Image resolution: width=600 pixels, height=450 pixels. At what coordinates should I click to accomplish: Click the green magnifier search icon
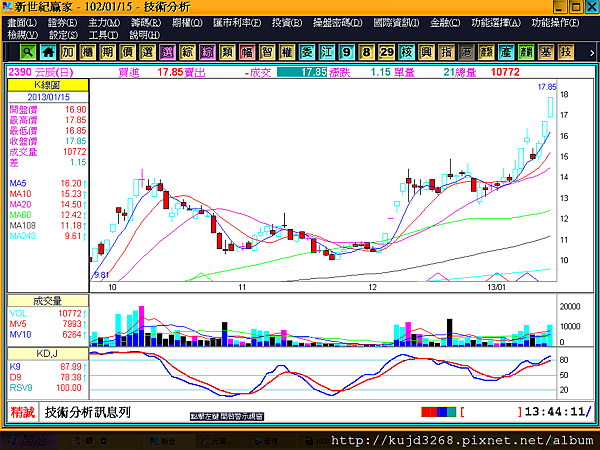point(28,52)
